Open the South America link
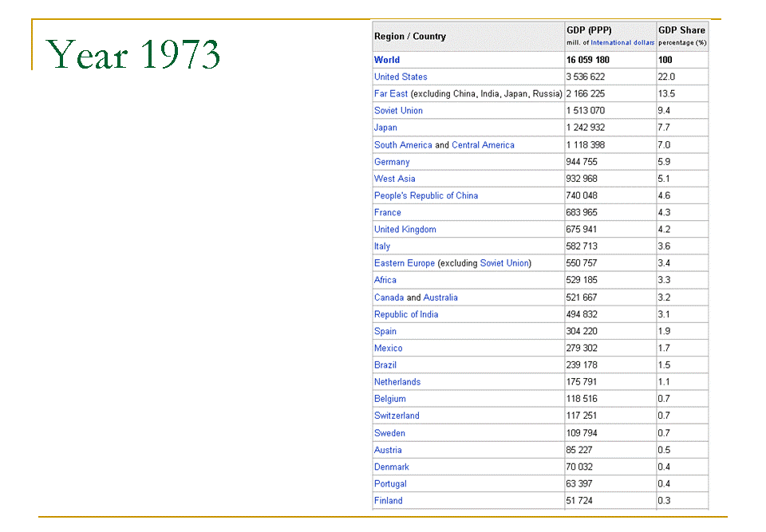 [403, 145]
